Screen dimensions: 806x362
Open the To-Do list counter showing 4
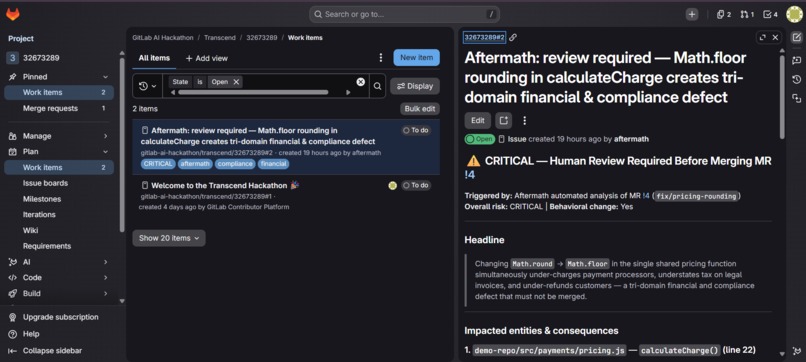771,14
